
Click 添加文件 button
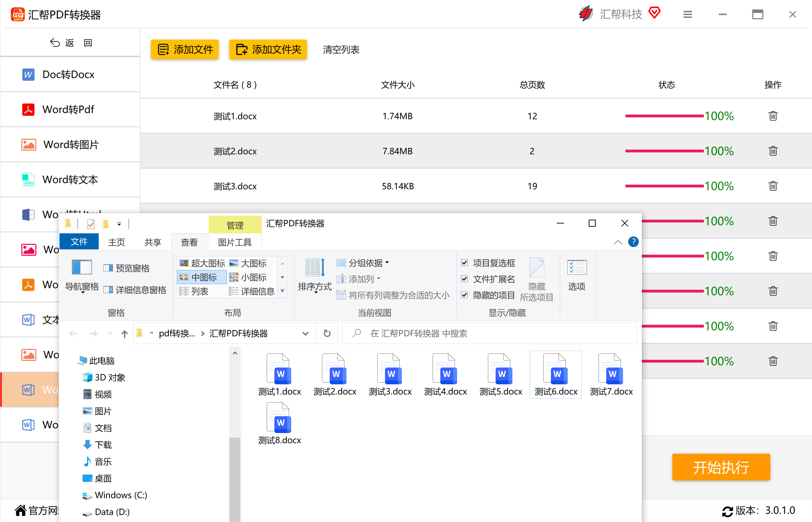point(185,49)
